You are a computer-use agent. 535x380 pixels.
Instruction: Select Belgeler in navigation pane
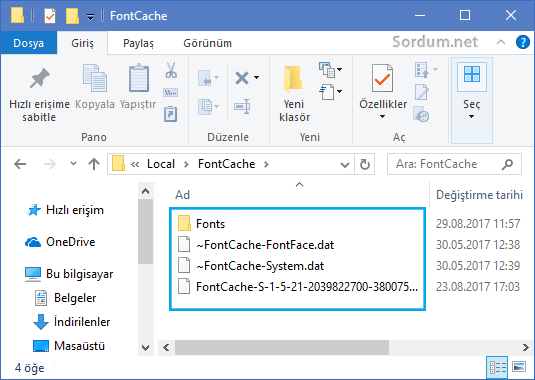pyautogui.click(x=75, y=298)
